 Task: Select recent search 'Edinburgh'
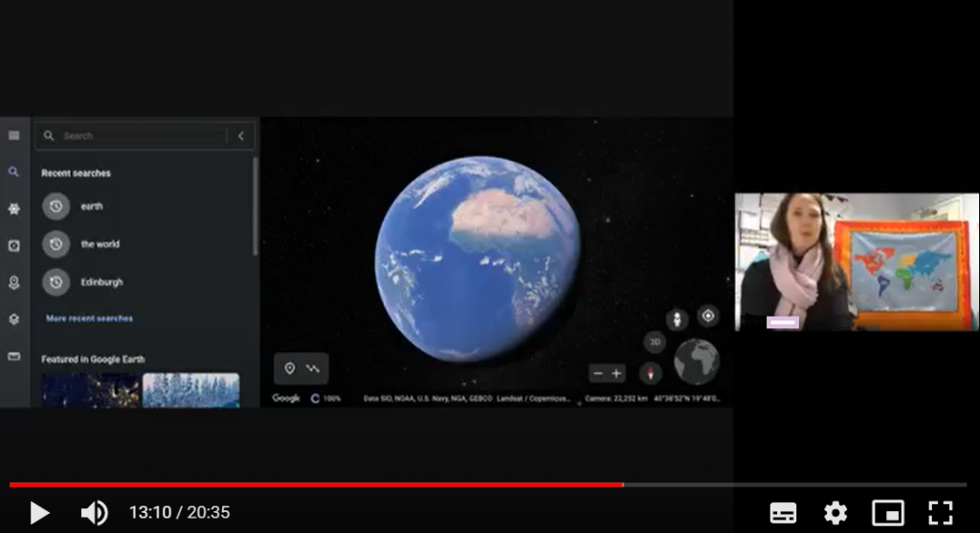click(x=101, y=281)
